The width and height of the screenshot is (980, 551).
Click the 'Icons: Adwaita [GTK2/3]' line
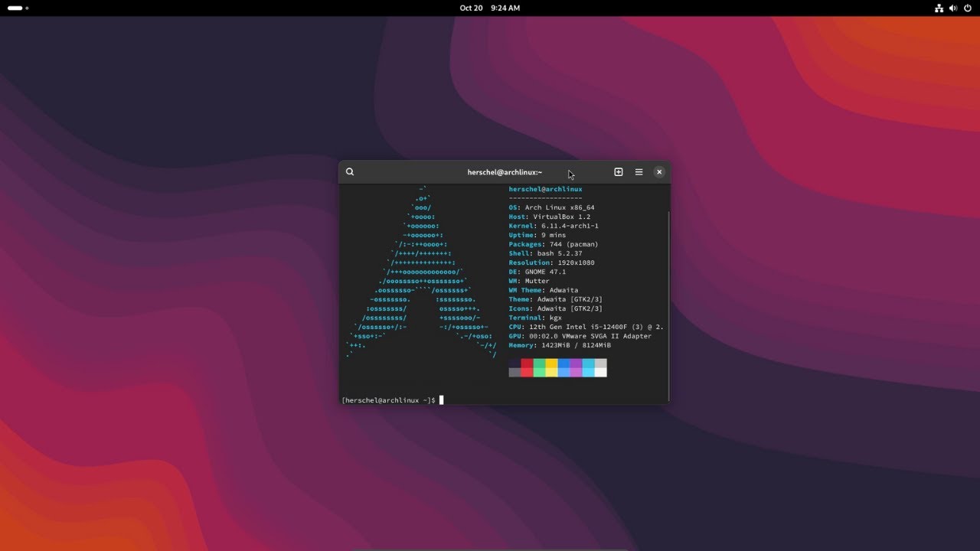(555, 308)
